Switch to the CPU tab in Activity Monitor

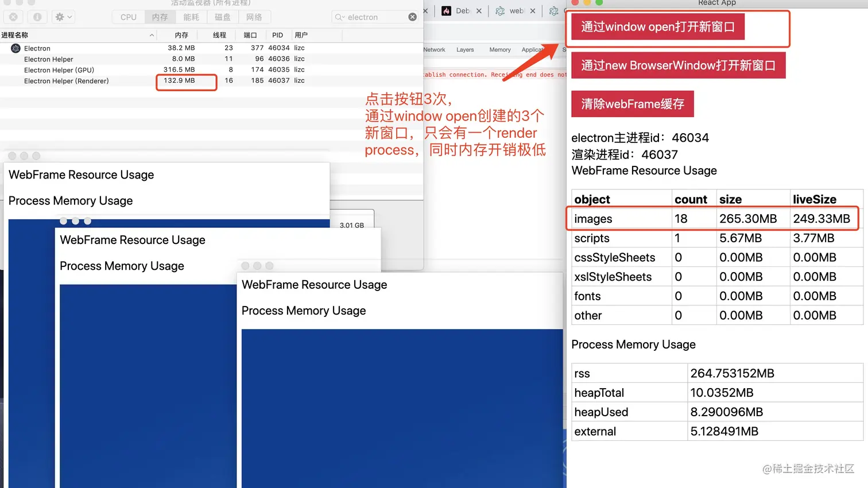pyautogui.click(x=127, y=17)
